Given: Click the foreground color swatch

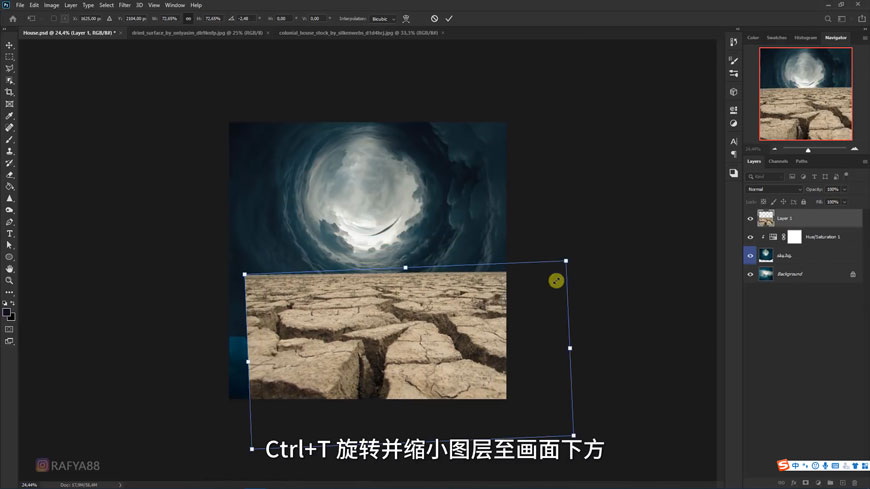Looking at the screenshot, I should [x=6, y=312].
